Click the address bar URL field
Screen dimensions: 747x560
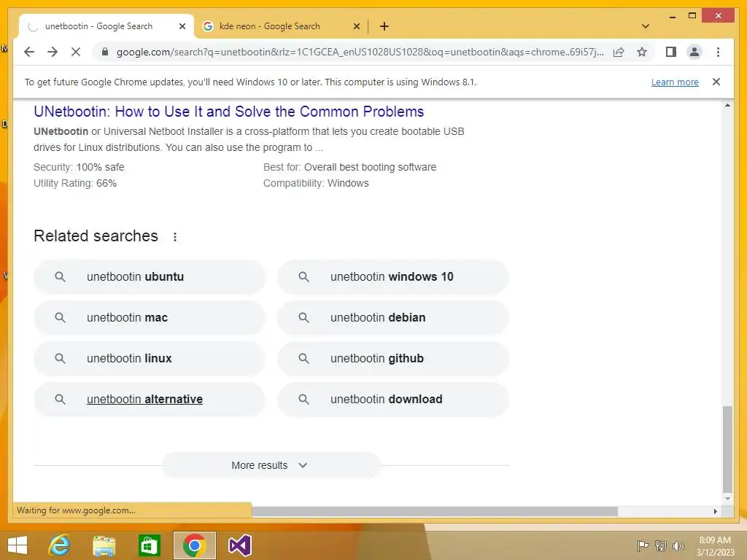point(360,52)
